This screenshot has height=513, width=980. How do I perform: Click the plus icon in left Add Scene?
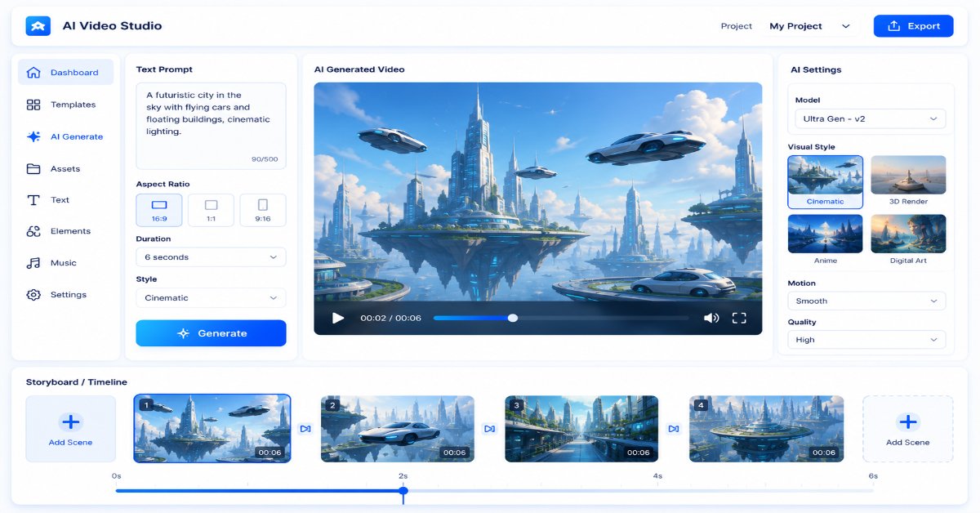[x=70, y=422]
